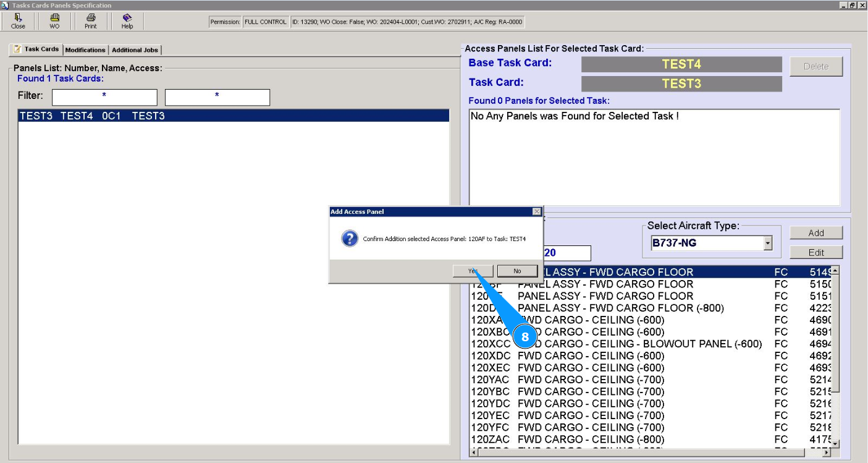Open the WO work order toolbar icon

(x=54, y=21)
